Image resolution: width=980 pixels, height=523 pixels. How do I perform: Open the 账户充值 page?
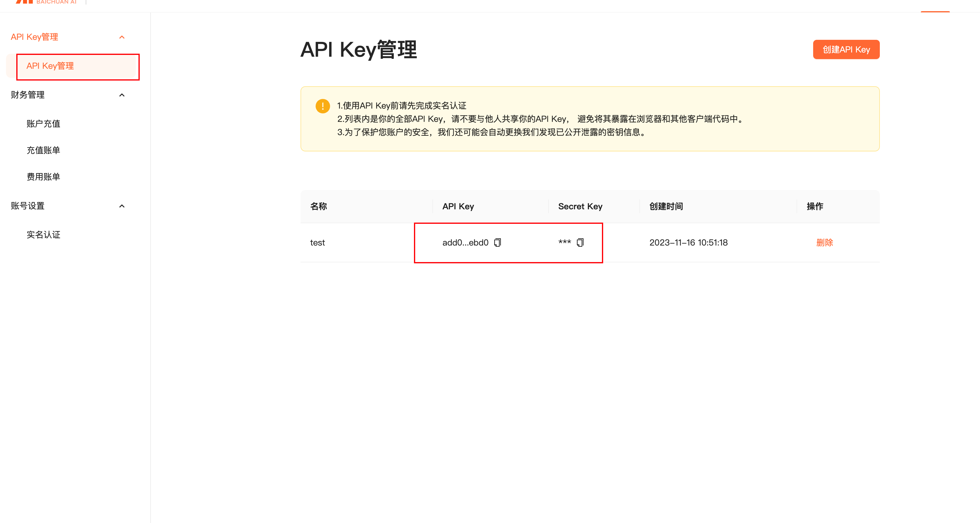pyautogui.click(x=43, y=124)
